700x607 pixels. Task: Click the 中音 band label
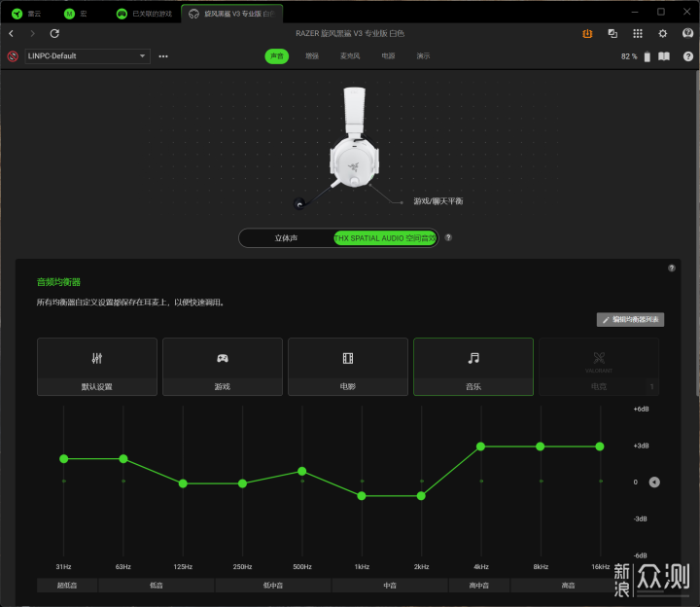[390, 586]
